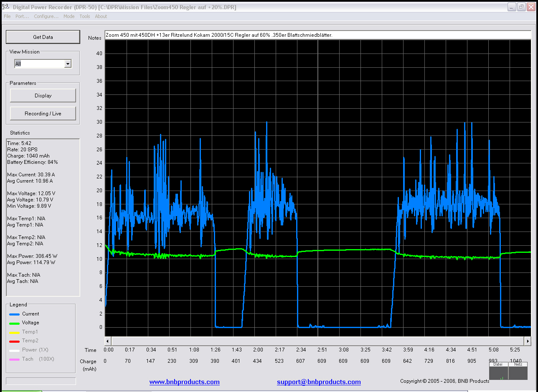Click the Battery Efficiency: 84% statistic
Viewport: 538px width, 392px height.
click(x=33, y=162)
